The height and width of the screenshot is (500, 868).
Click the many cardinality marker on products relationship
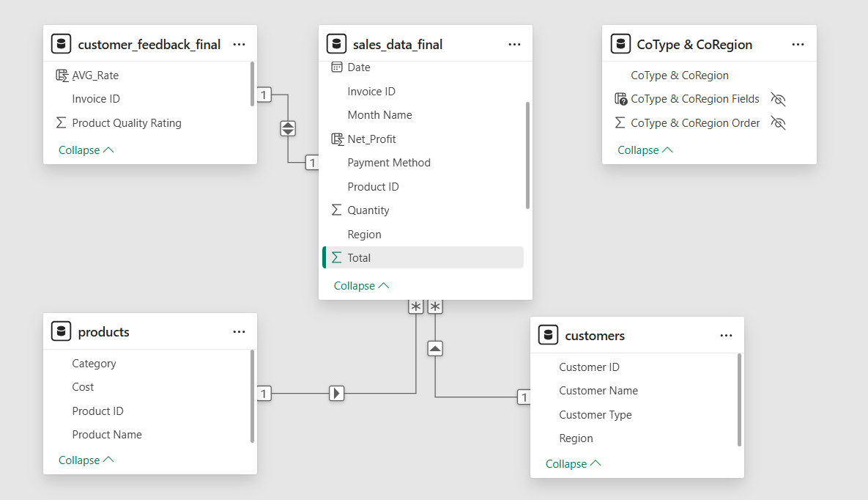pyautogui.click(x=416, y=306)
